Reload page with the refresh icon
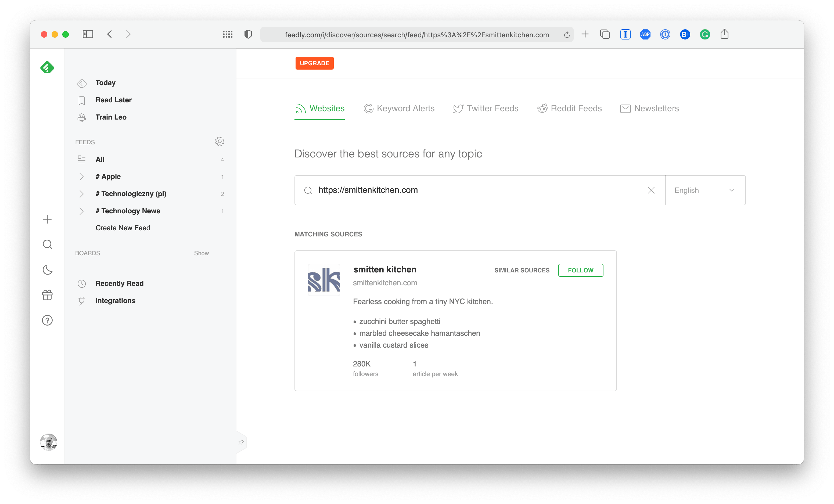Screen dimensions: 834x504 [567, 35]
